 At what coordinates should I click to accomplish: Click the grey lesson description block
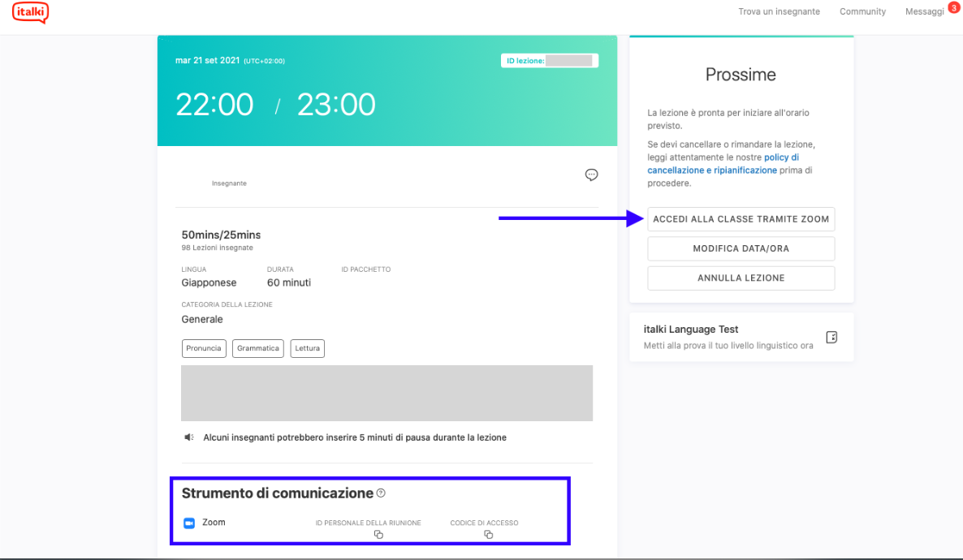[x=387, y=393]
